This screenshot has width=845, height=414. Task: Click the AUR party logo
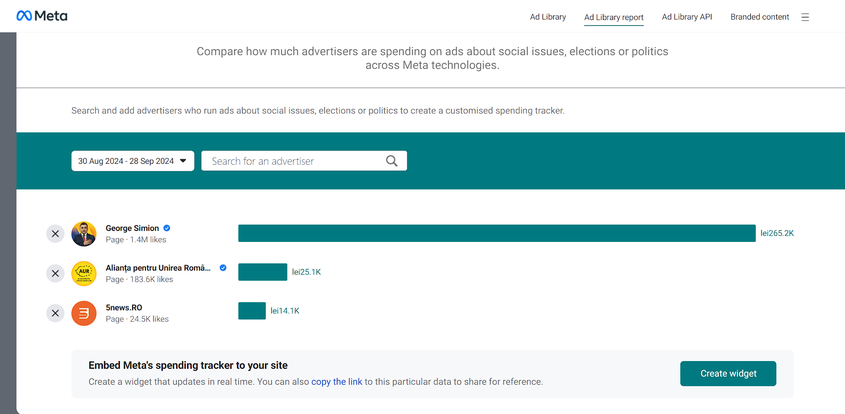click(84, 273)
